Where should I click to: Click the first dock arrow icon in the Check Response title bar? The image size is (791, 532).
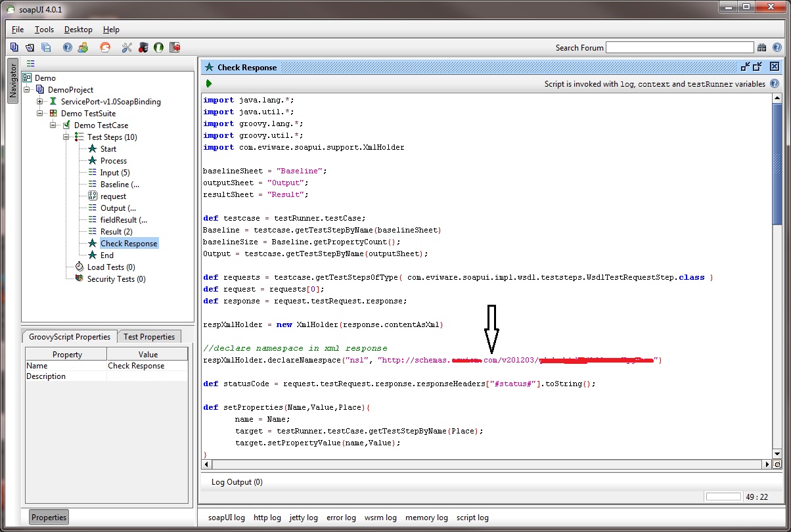click(x=745, y=66)
